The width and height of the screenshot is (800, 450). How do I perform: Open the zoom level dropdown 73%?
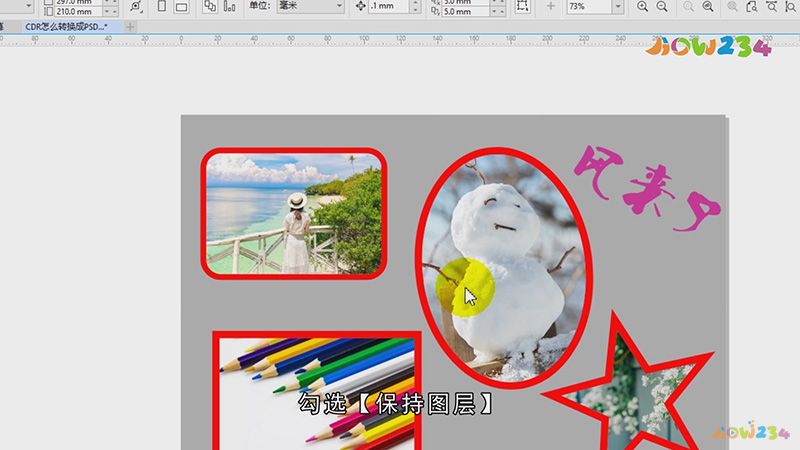[618, 6]
